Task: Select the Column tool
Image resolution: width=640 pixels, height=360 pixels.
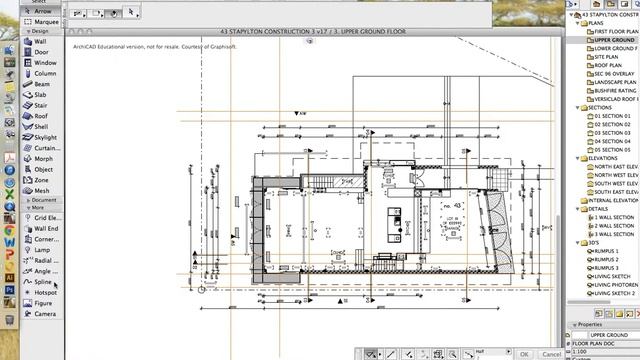Action: [42, 73]
